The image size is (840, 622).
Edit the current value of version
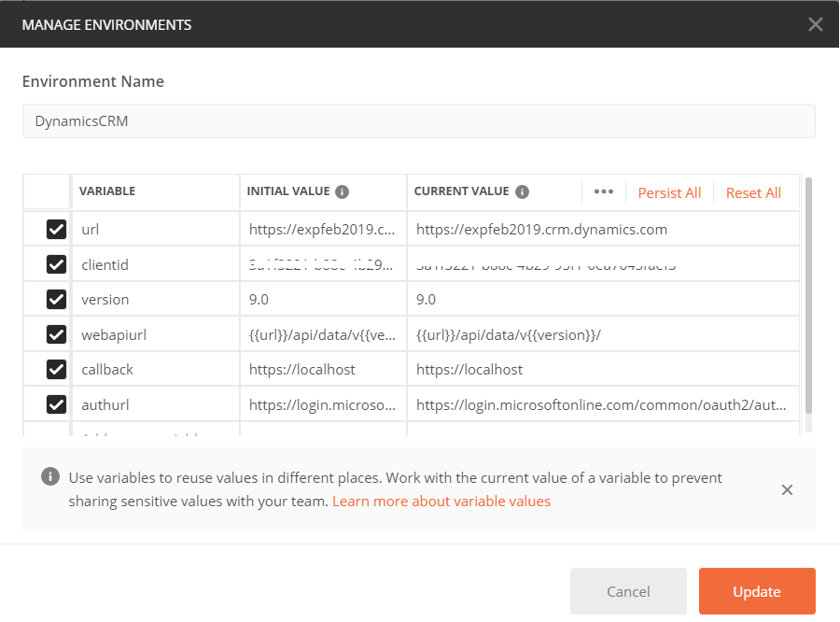click(x=560, y=299)
